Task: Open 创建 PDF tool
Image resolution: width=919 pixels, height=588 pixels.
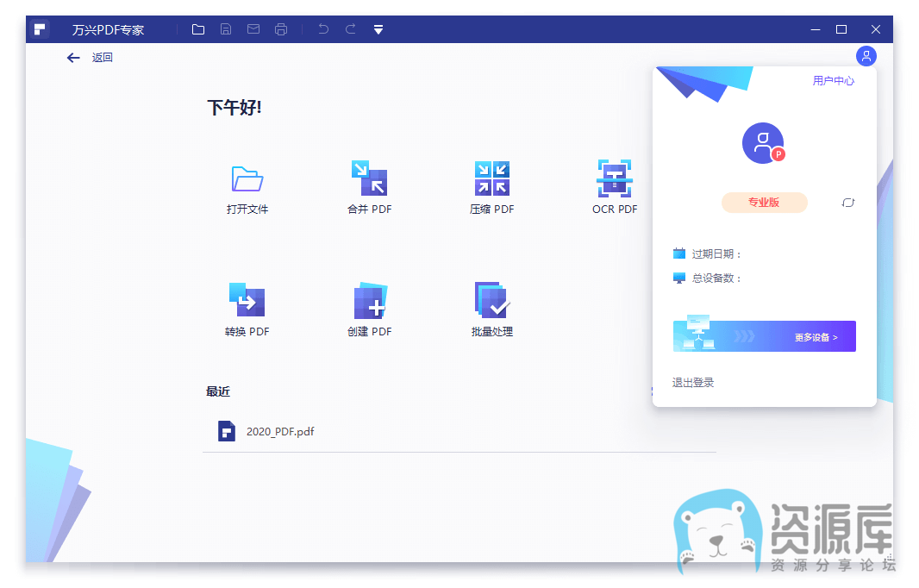Action: pyautogui.click(x=369, y=310)
